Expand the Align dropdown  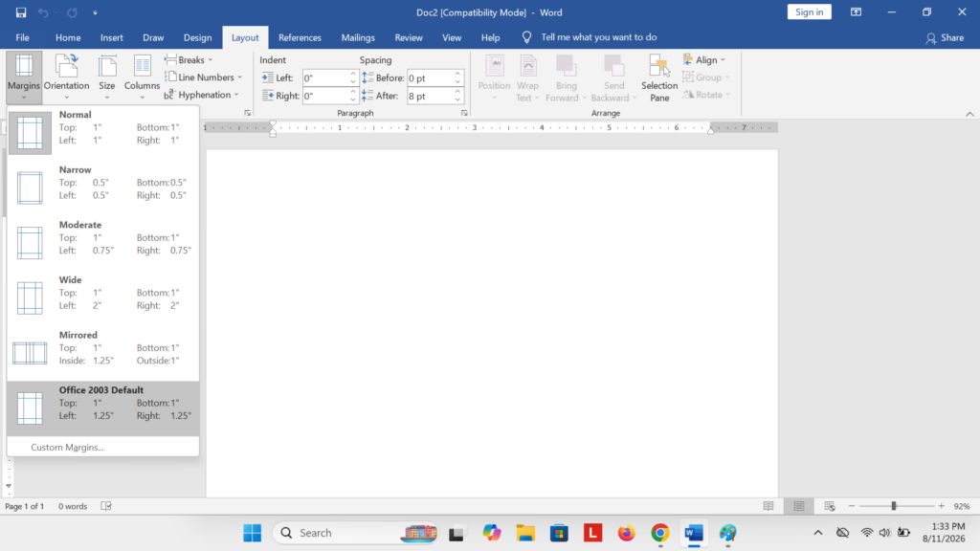(704, 60)
